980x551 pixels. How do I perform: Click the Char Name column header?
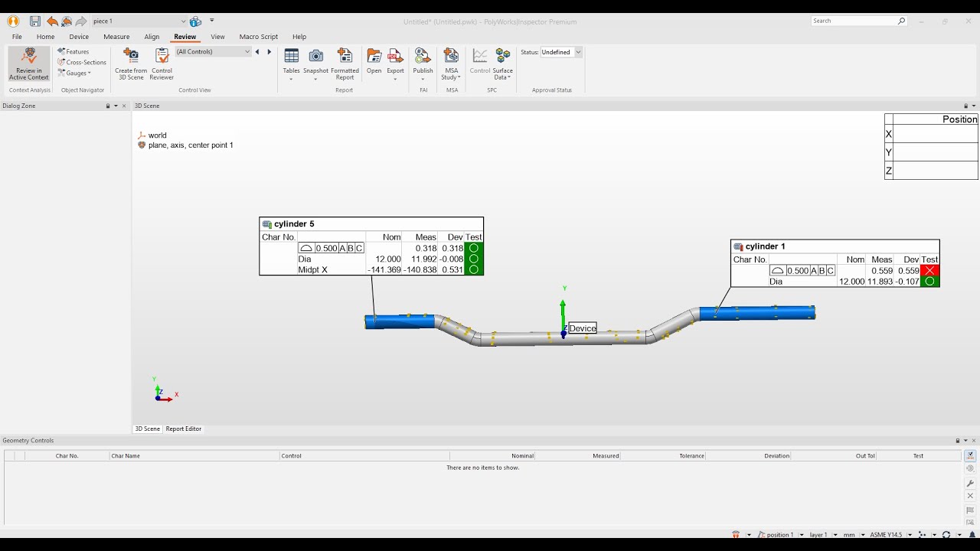pos(194,455)
